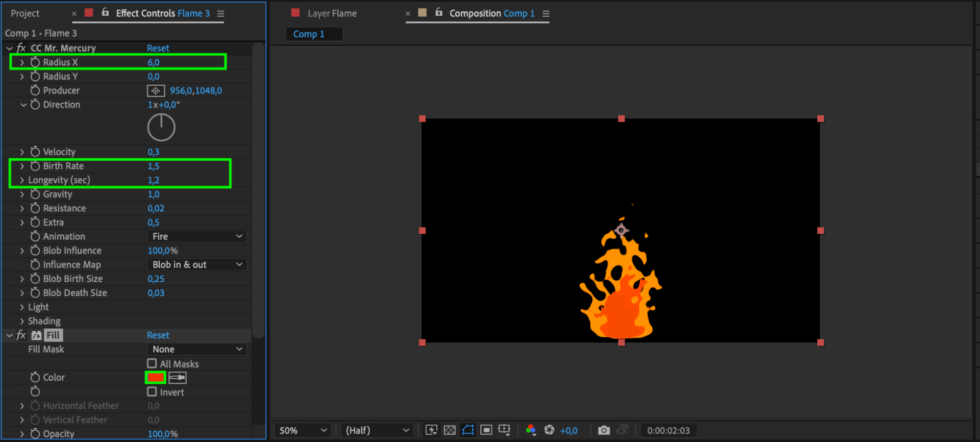The width and height of the screenshot is (980, 442).
Task: Check the Invert checkbox
Action: tap(152, 392)
